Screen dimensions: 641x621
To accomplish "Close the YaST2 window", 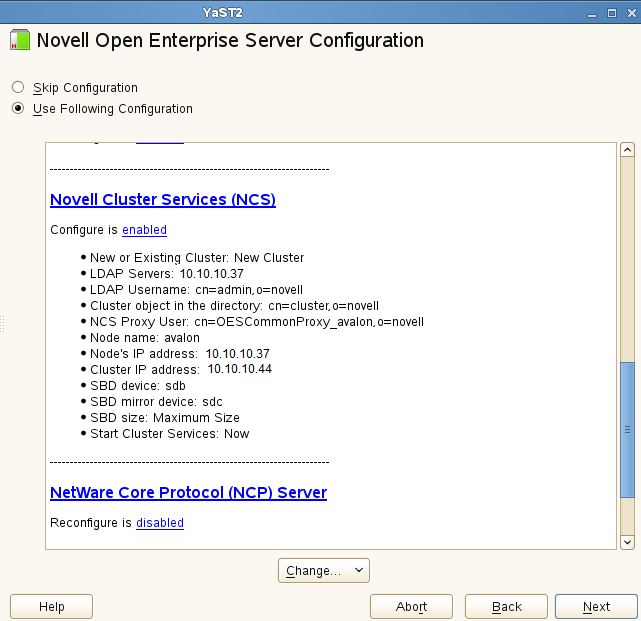I will 632,13.
